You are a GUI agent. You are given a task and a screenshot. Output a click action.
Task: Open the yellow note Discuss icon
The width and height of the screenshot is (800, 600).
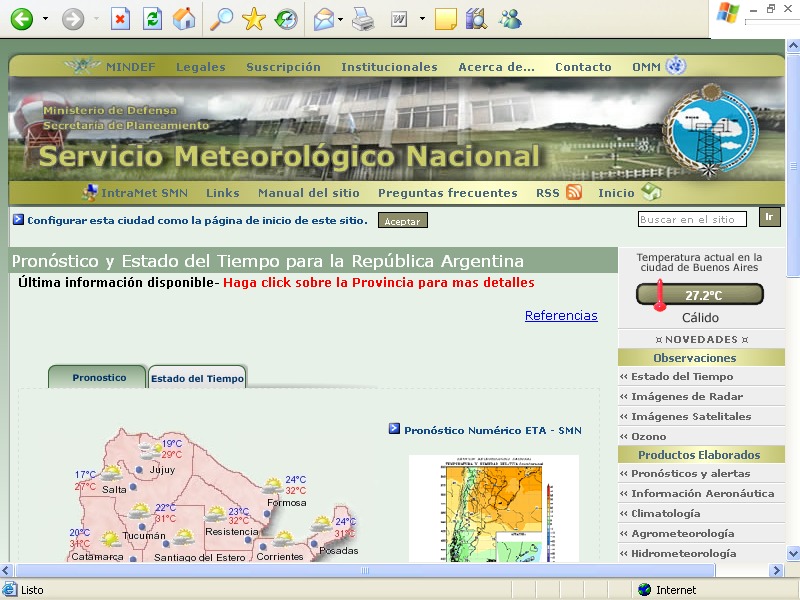click(445, 19)
